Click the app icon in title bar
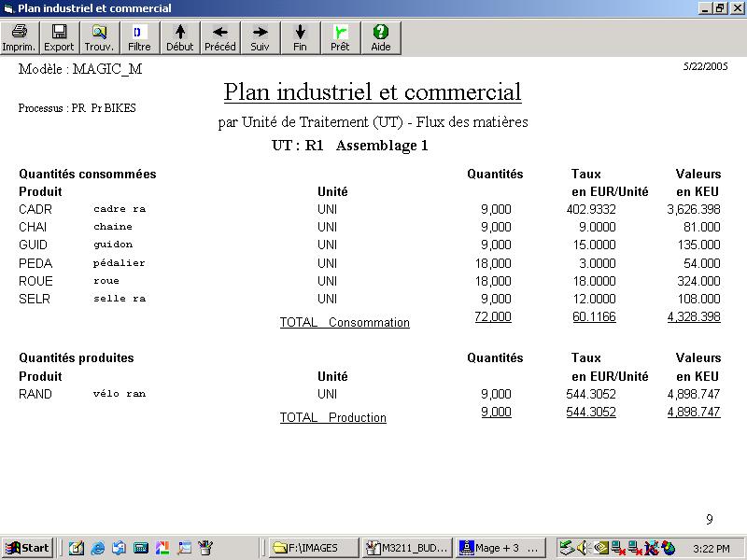This screenshot has height=560, width=747. (8, 8)
